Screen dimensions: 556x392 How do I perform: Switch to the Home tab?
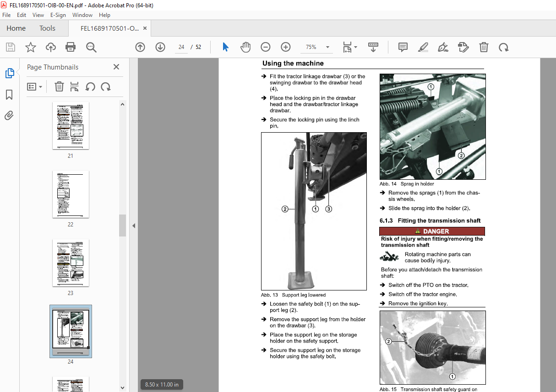point(16,28)
